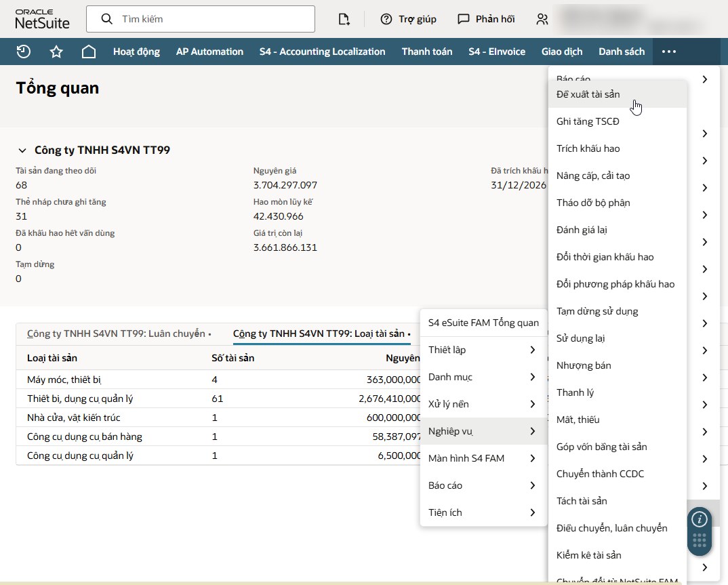Screen dimensions: 728x585
Task: Switch to the Luân chuyển tab
Action: 119,334
